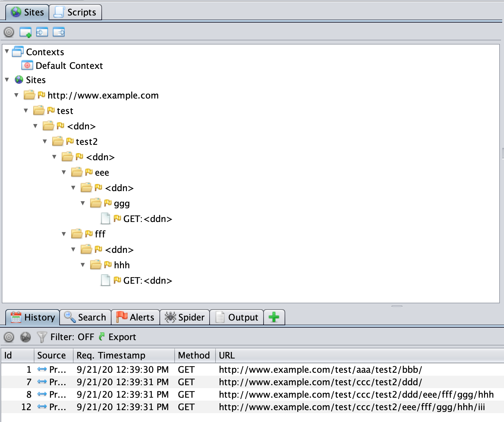Collapse the Contexts tree node
The image size is (504, 422).
(x=7, y=52)
